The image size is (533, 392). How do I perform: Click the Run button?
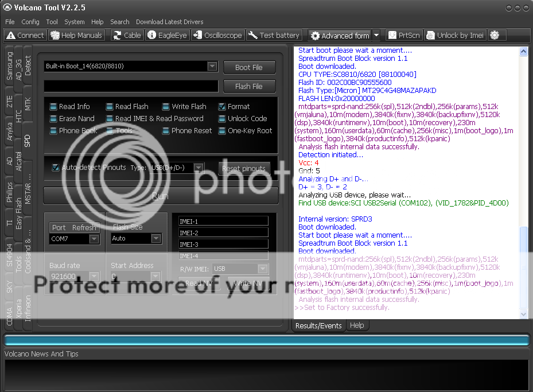161,196
